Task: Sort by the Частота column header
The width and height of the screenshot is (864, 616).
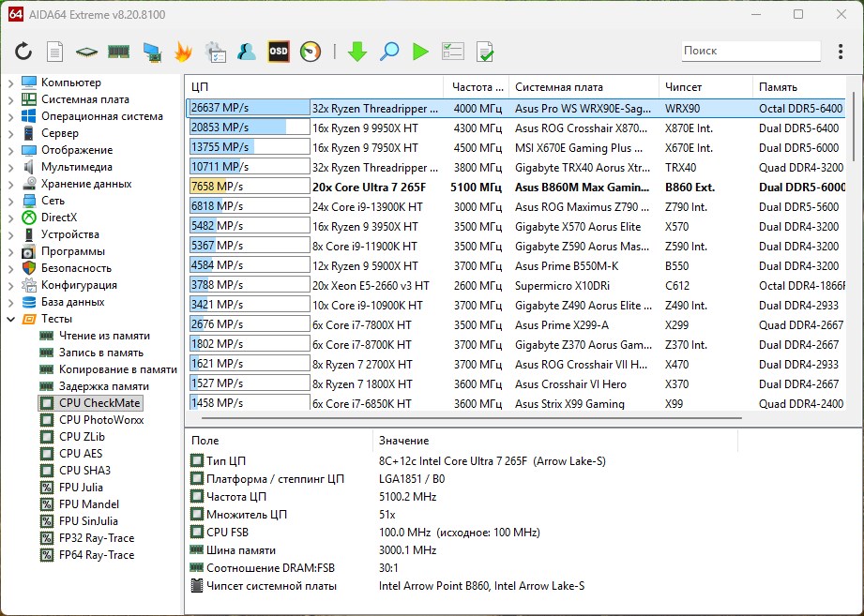Action: click(x=474, y=86)
